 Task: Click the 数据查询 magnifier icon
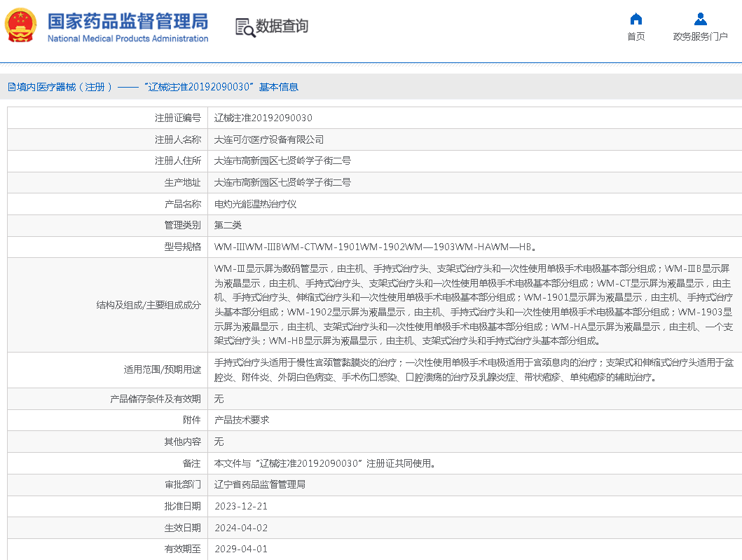(x=245, y=27)
